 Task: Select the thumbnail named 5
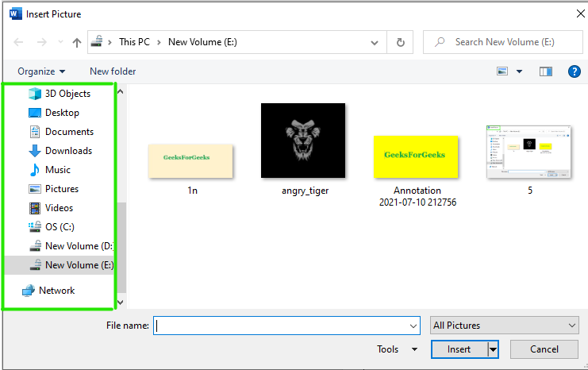[x=528, y=152]
